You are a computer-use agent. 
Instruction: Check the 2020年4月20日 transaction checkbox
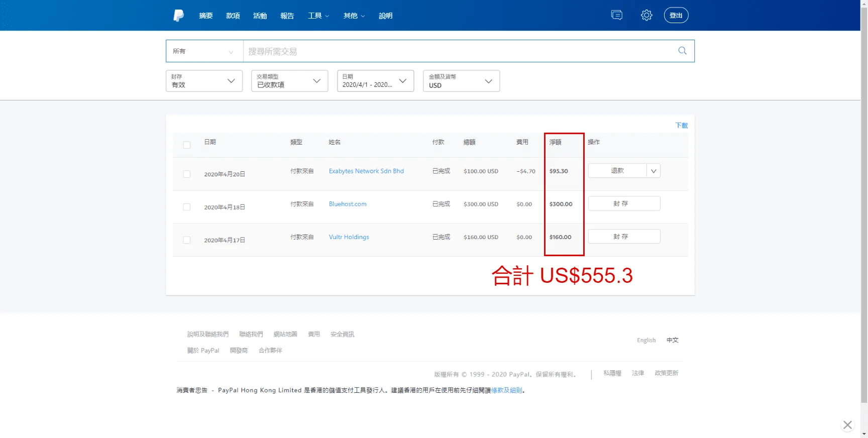pyautogui.click(x=187, y=174)
